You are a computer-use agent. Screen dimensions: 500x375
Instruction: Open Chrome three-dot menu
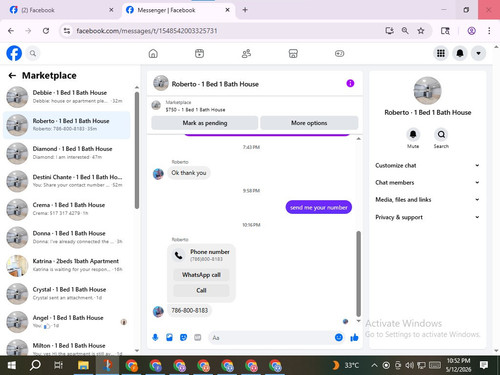(x=489, y=31)
